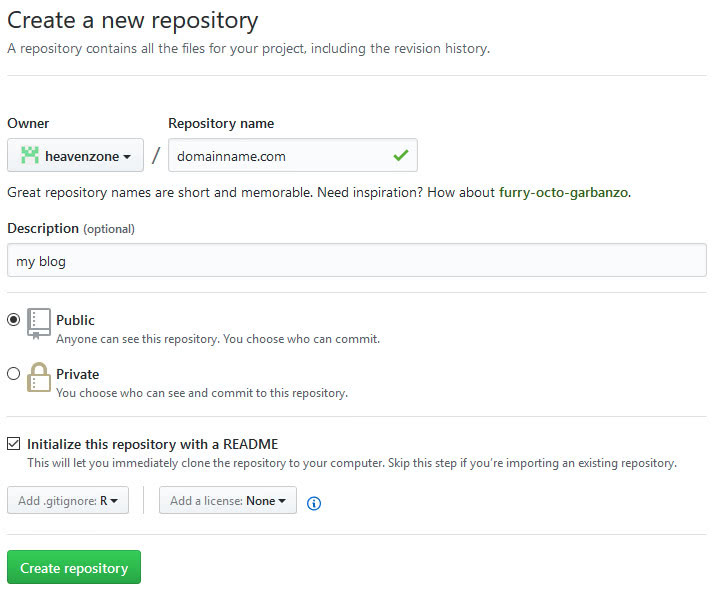Click the 'Owner' label
This screenshot has width=715, height=590.
(x=28, y=124)
